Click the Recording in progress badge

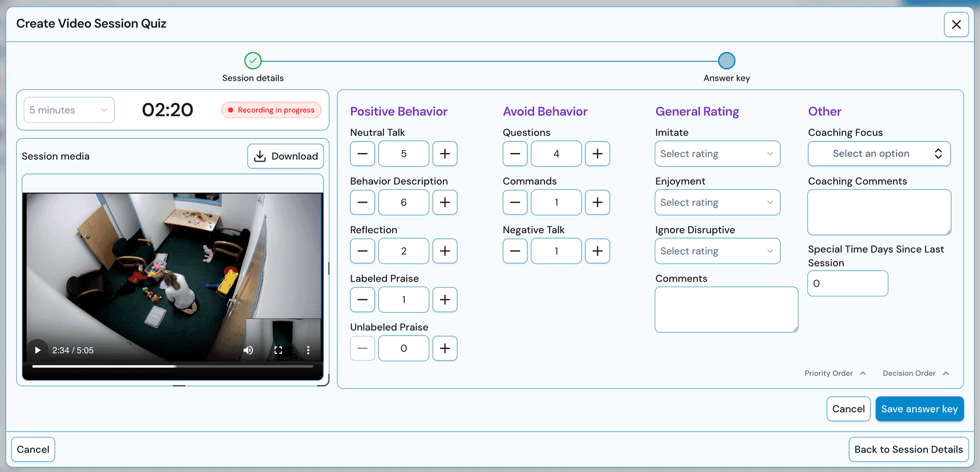271,110
